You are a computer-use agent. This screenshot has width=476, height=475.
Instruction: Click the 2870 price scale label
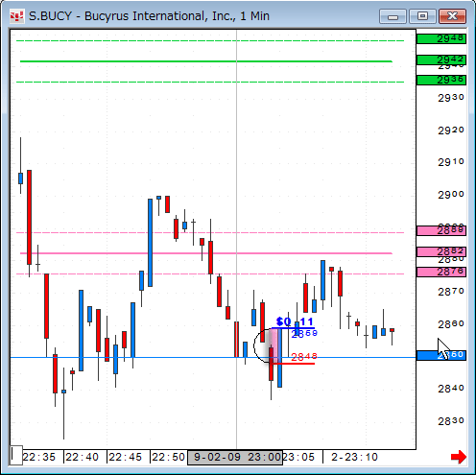coord(451,292)
